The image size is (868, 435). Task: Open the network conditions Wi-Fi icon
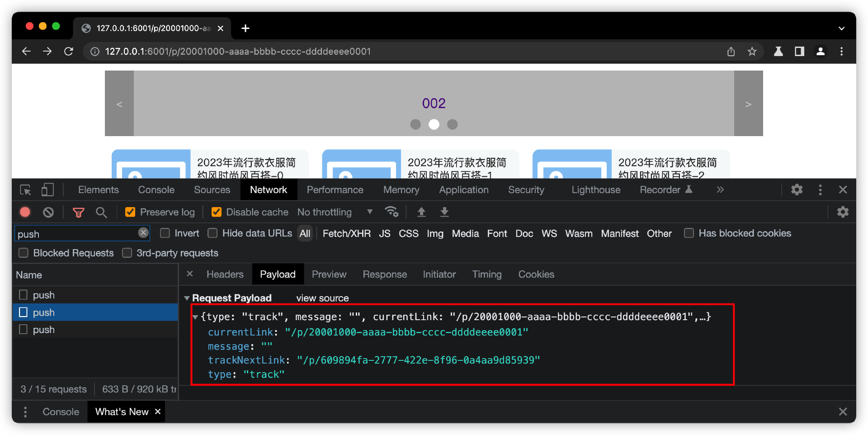tap(391, 212)
